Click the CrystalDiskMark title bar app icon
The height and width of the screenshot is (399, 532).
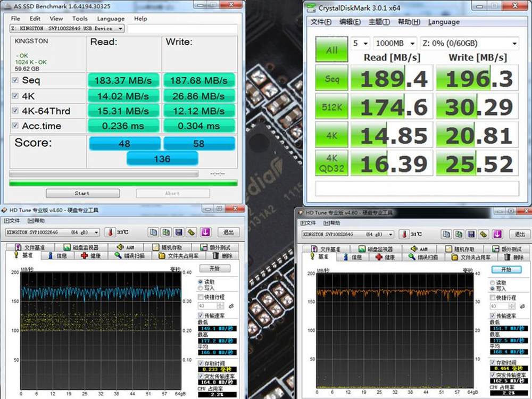[x=311, y=7]
